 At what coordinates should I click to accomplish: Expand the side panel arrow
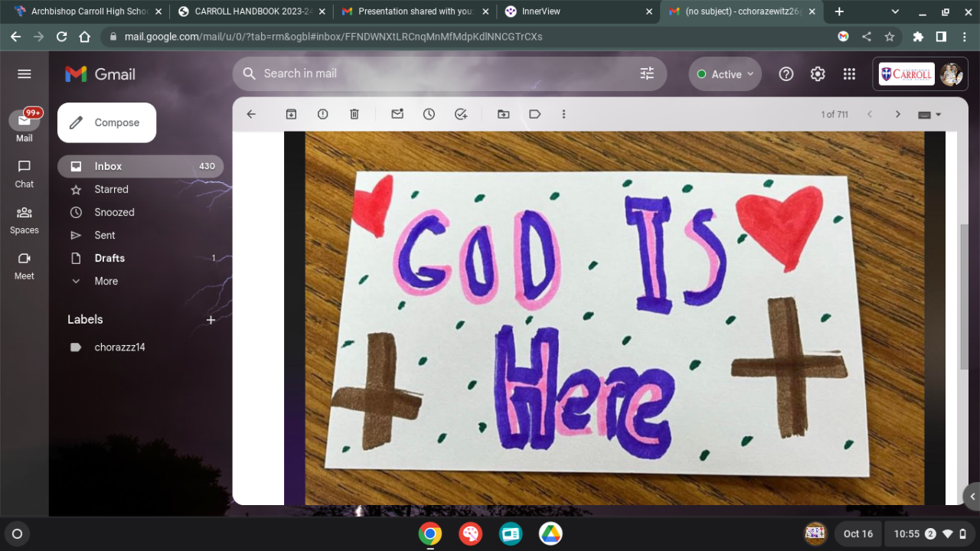tap(972, 497)
